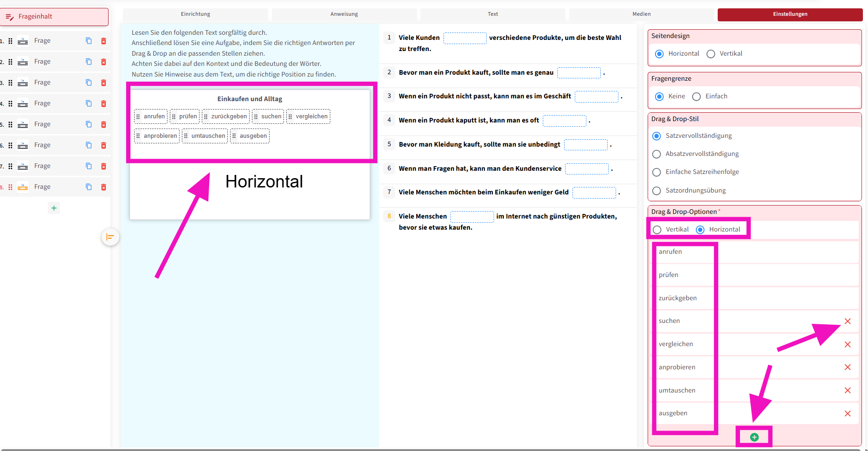
Task: Duplicate question 8 in the list
Action: [89, 187]
